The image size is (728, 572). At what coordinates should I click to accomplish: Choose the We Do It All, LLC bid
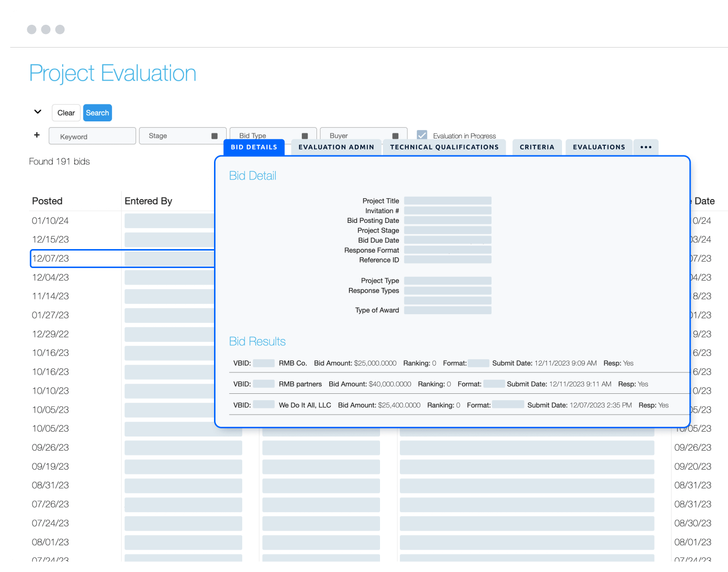point(305,405)
